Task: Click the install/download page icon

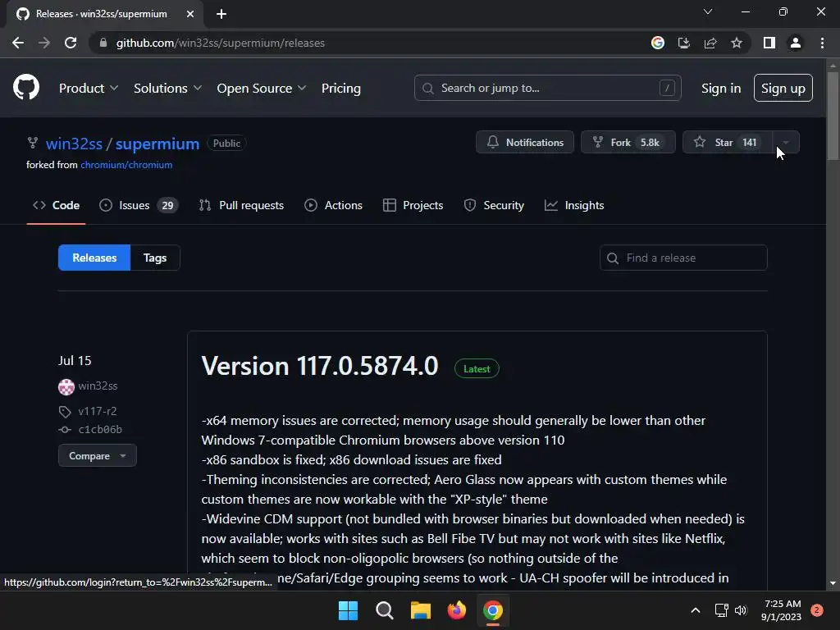Action: [683, 43]
